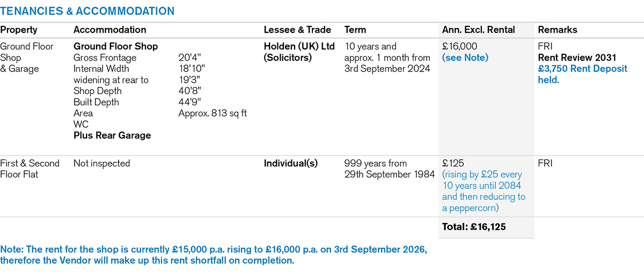
Task: Select the Approx. 813 sq ft area value
Action: [213, 113]
